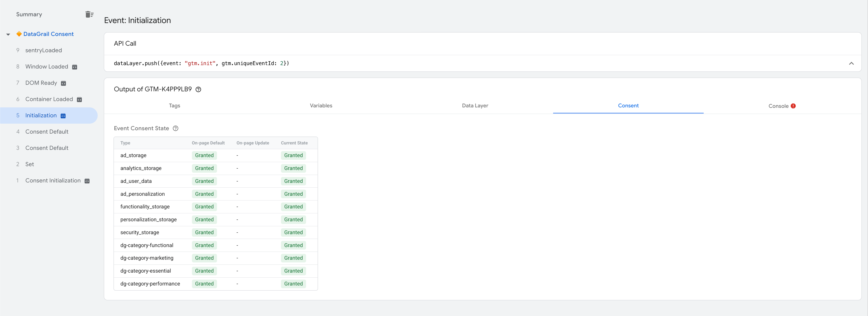Click the API icon beside Consent Initialization

87,181
